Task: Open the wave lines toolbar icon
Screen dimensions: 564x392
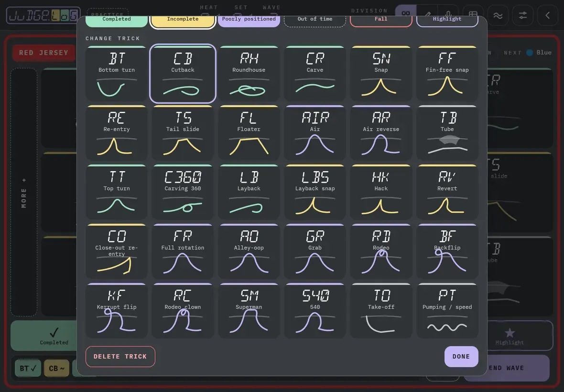Action: (498, 15)
